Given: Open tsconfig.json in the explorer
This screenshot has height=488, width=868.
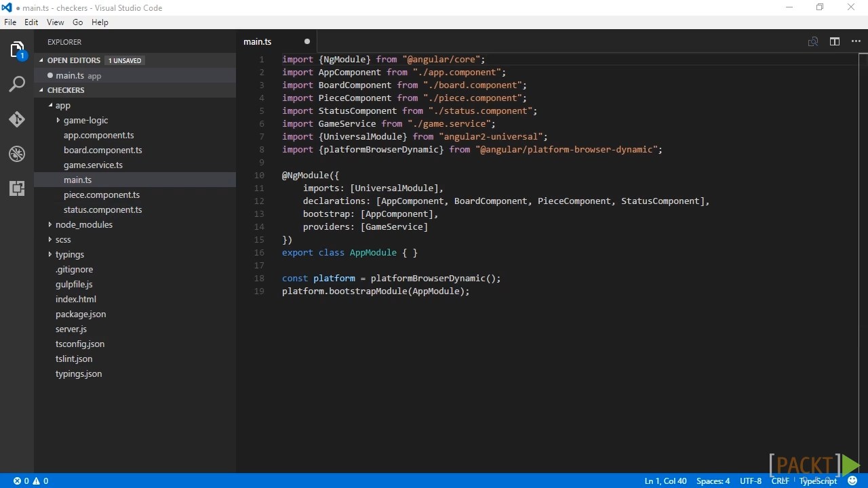Looking at the screenshot, I should tap(80, 344).
